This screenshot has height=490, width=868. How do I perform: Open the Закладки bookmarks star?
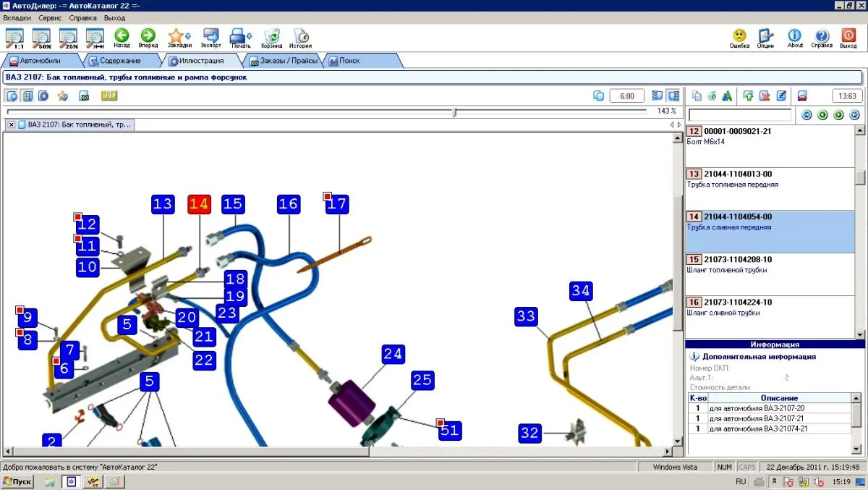[179, 38]
